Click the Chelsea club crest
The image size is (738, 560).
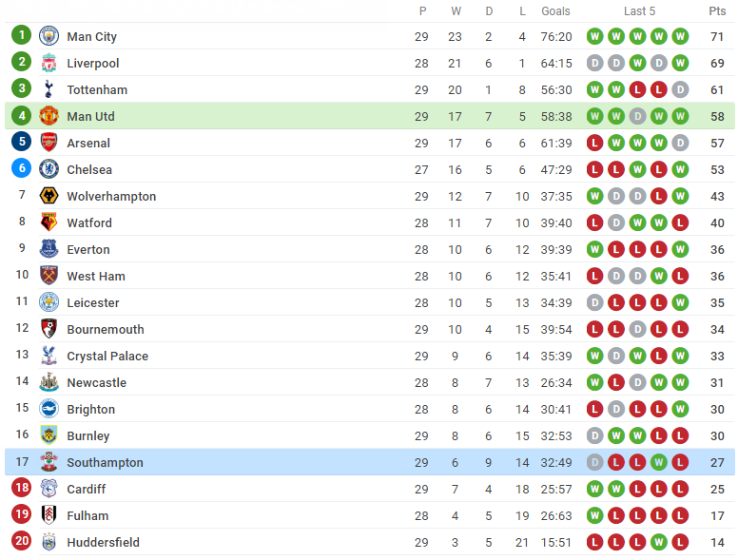tap(49, 169)
